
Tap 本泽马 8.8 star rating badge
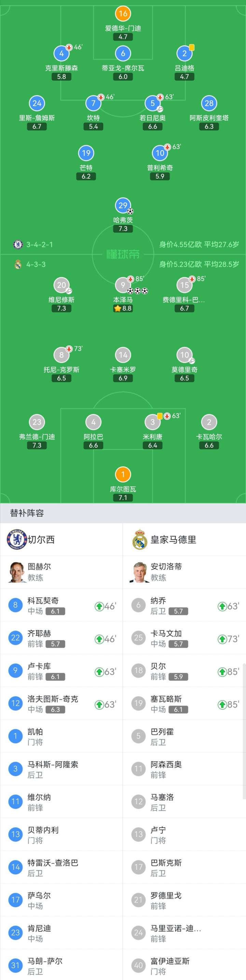[x=123, y=308]
